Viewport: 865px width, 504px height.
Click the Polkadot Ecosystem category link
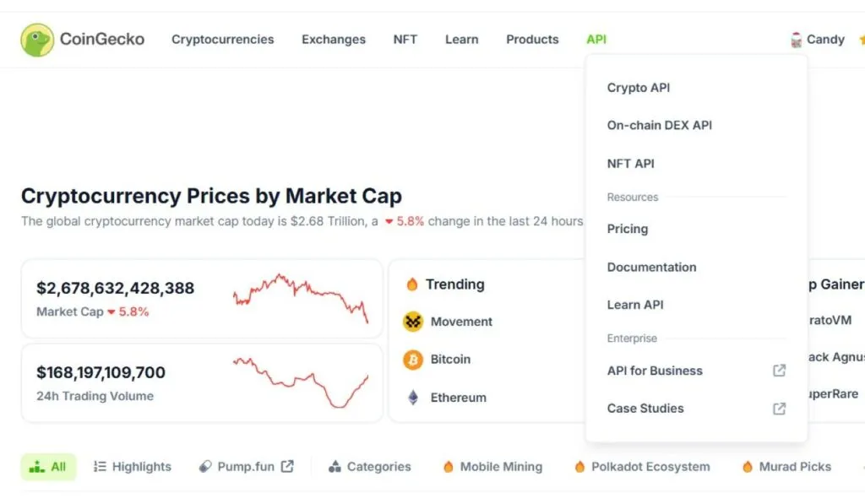click(642, 467)
